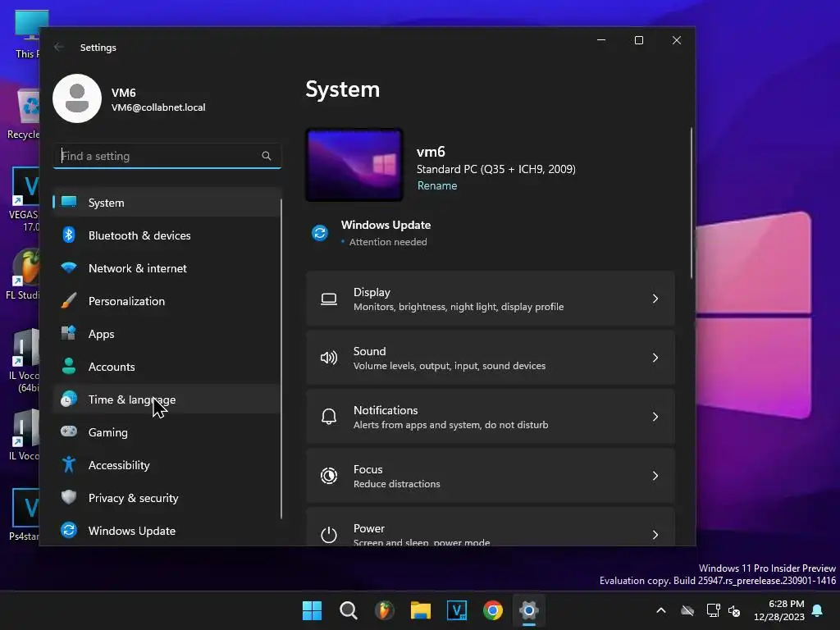Open Network & internet settings

pyautogui.click(x=167, y=268)
